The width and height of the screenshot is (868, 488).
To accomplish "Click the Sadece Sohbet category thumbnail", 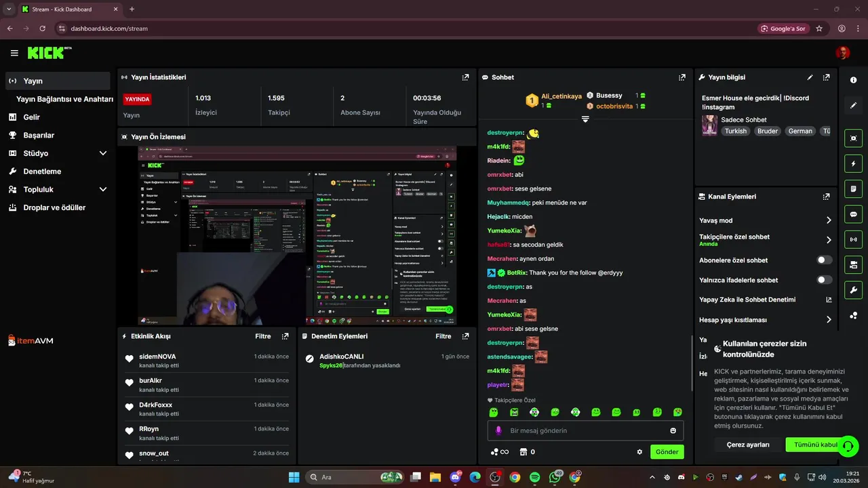I will coord(709,125).
